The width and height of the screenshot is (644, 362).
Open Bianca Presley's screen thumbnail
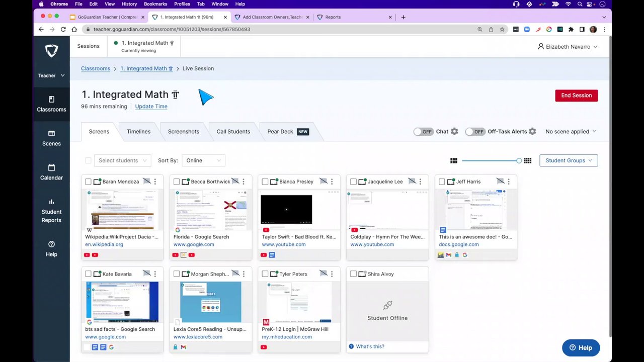(x=299, y=209)
